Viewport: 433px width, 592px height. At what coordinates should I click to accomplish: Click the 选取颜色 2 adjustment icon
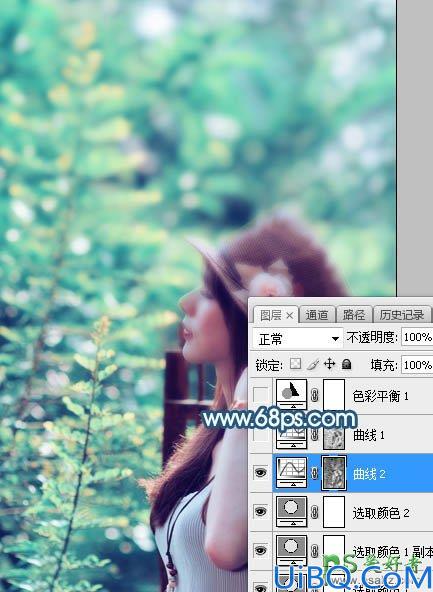pyautogui.click(x=291, y=512)
